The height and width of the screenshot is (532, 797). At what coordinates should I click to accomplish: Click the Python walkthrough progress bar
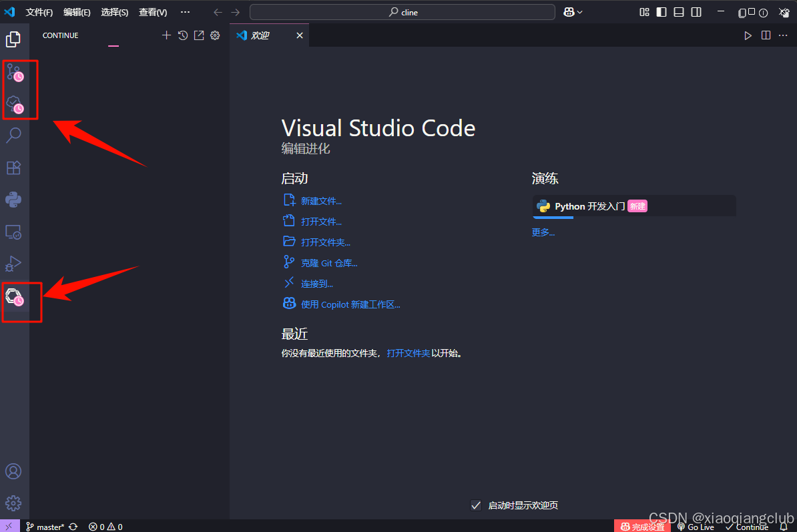(553, 218)
